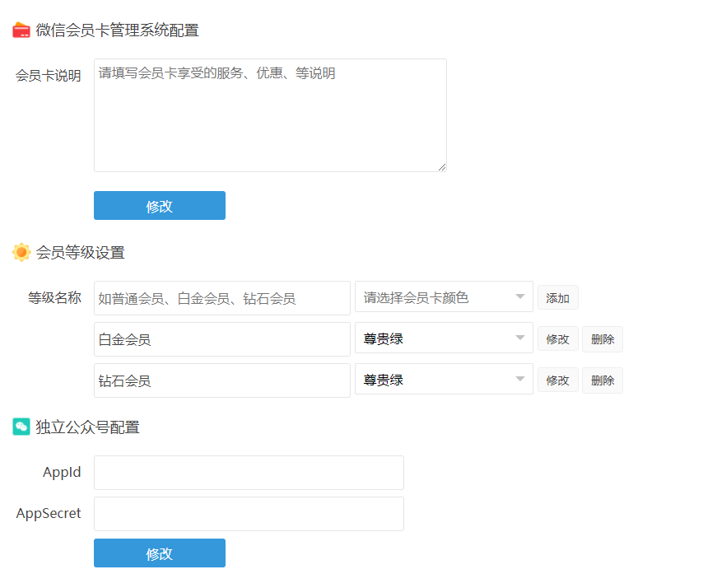717x588 pixels.
Task: Delete the 白金会员 level with 删除
Action: (602, 339)
